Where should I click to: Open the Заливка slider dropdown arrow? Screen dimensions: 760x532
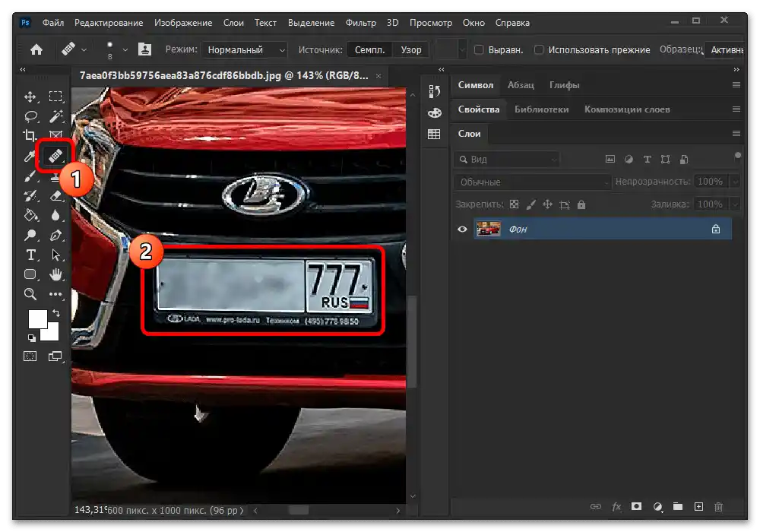tap(735, 204)
